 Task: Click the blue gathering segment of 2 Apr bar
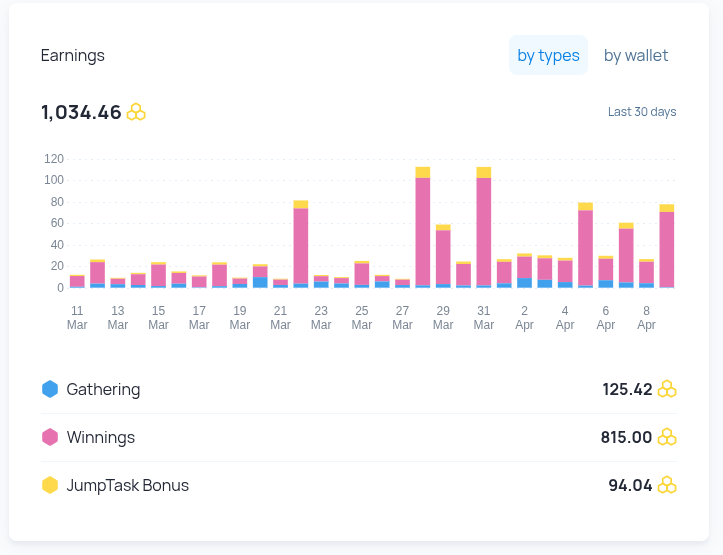pyautogui.click(x=525, y=282)
